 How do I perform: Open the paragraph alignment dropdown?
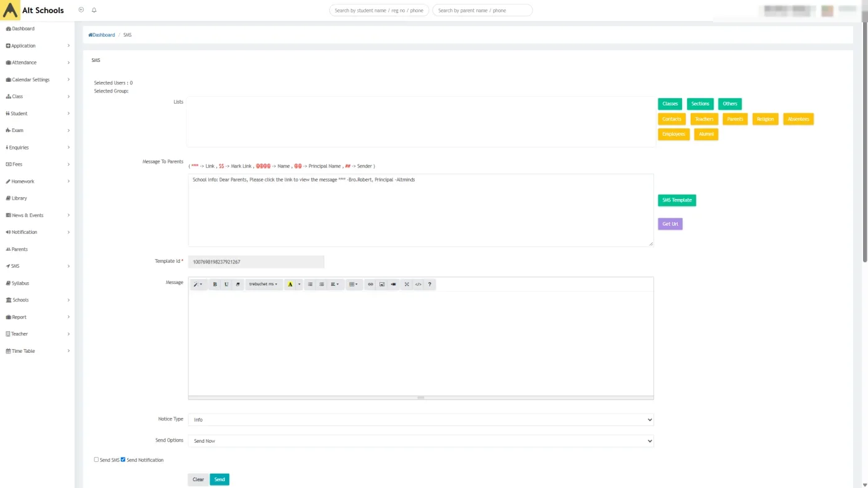coord(335,284)
